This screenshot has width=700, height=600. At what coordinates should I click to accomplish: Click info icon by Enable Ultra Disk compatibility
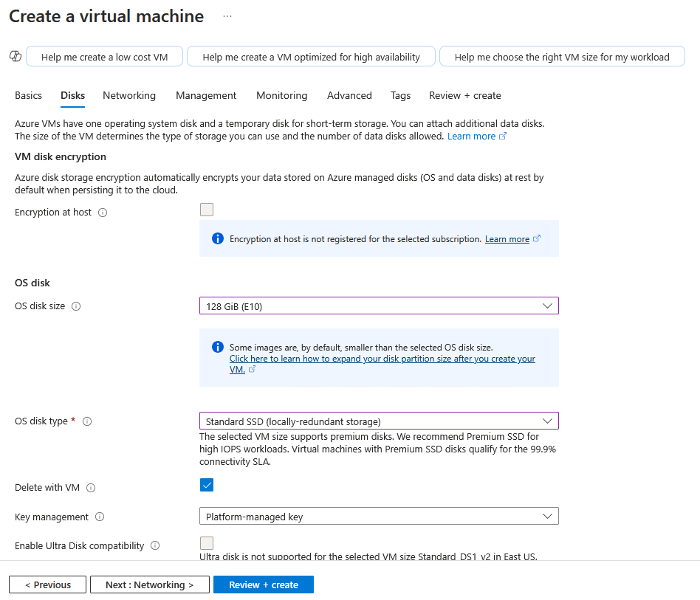click(x=155, y=546)
